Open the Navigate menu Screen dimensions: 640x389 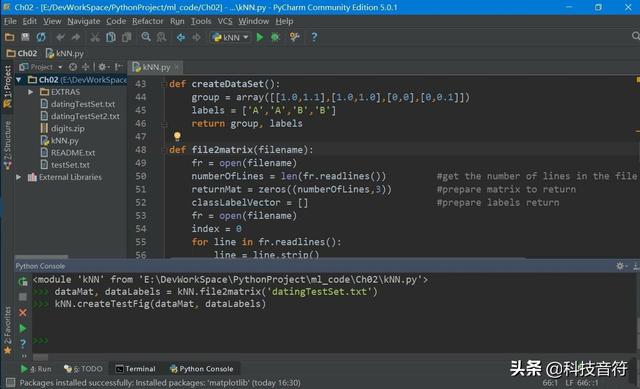[x=84, y=21]
